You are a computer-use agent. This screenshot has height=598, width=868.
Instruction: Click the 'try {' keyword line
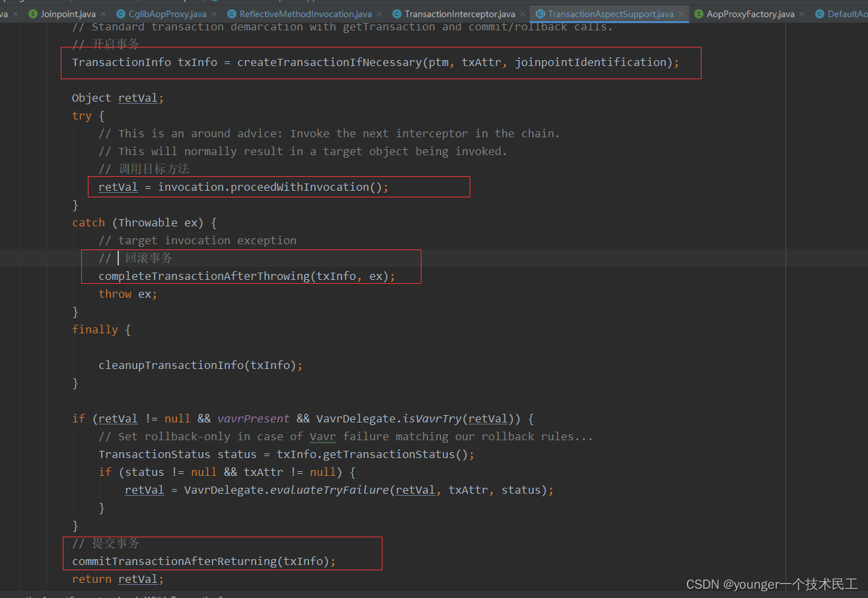click(89, 116)
